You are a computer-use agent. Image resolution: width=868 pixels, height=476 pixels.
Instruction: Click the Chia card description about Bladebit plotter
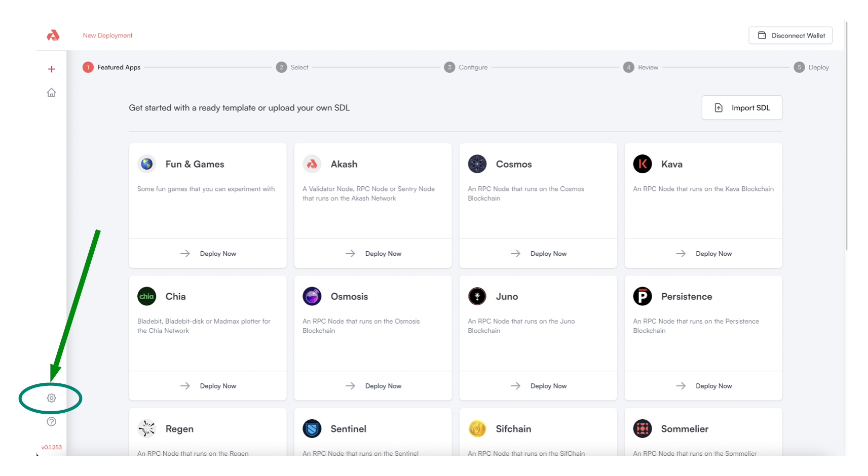(204, 326)
